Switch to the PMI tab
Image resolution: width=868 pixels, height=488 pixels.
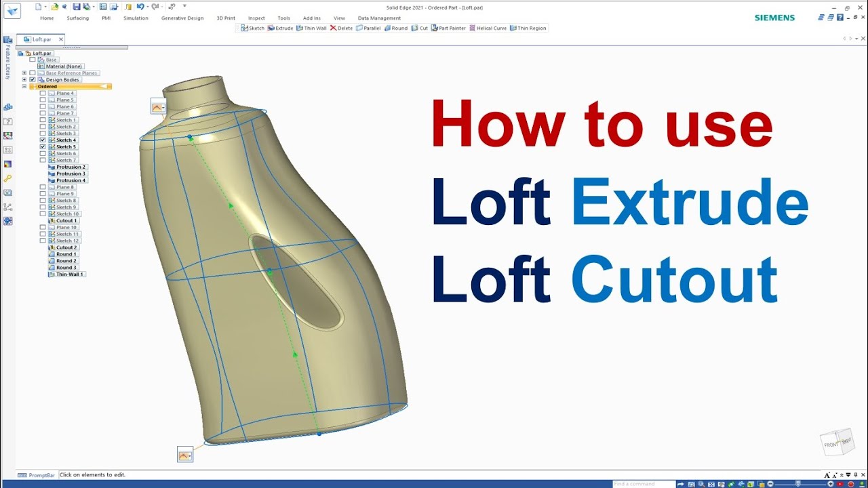(106, 18)
